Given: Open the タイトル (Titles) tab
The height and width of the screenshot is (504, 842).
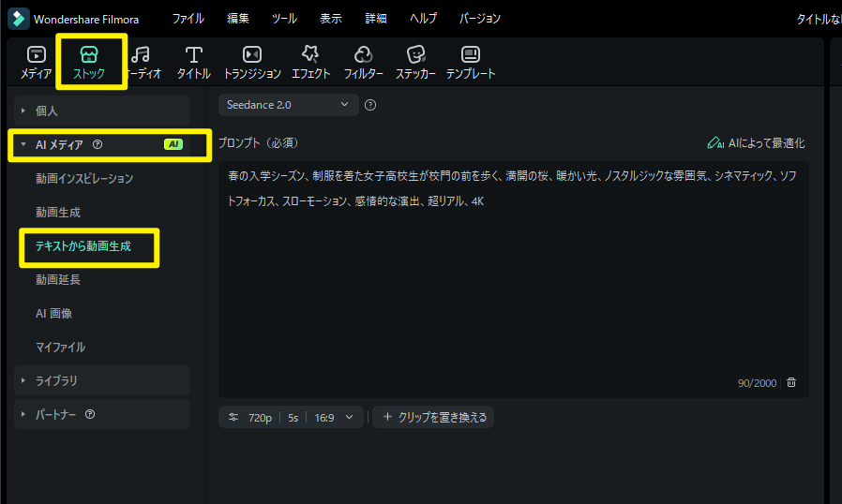Looking at the screenshot, I should pyautogui.click(x=194, y=63).
